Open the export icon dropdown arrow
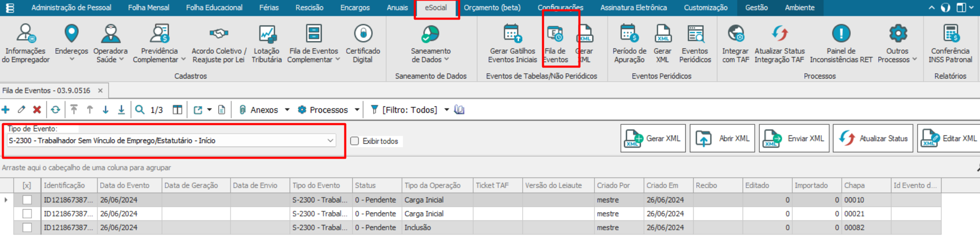 click(x=209, y=110)
